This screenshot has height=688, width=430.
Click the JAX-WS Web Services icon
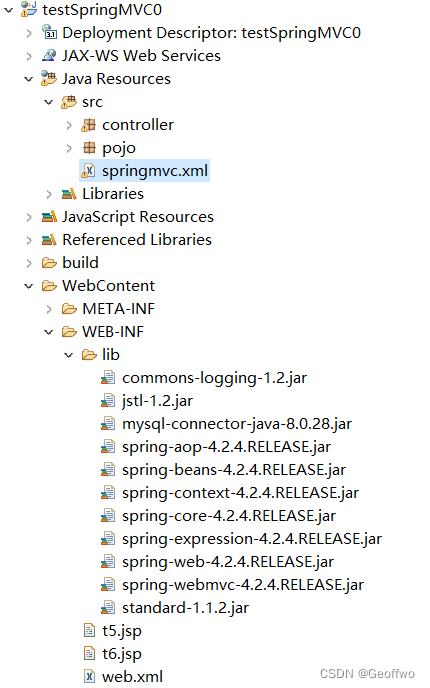49,56
